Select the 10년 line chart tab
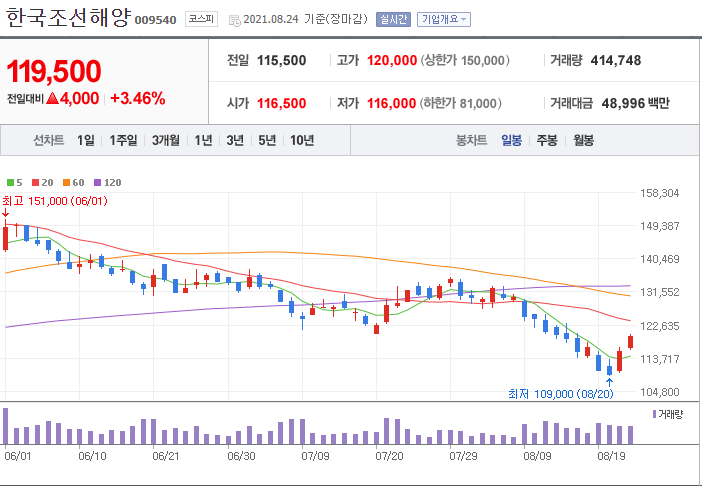The height and width of the screenshot is (486, 702). point(302,141)
